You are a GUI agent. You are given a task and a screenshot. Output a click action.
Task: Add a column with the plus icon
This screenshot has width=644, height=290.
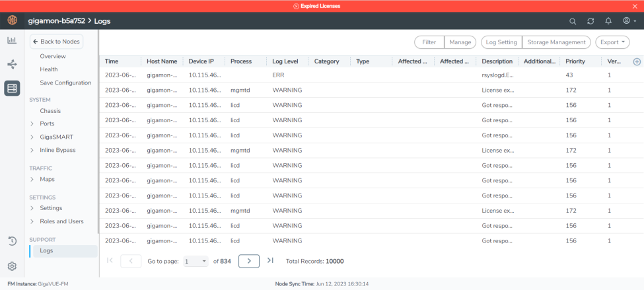pos(637,61)
